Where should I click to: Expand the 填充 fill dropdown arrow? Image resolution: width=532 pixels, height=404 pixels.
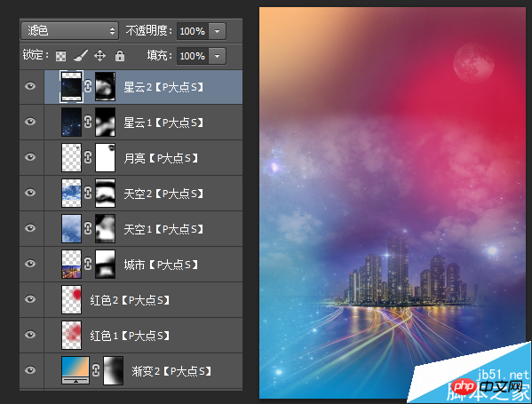pos(217,56)
